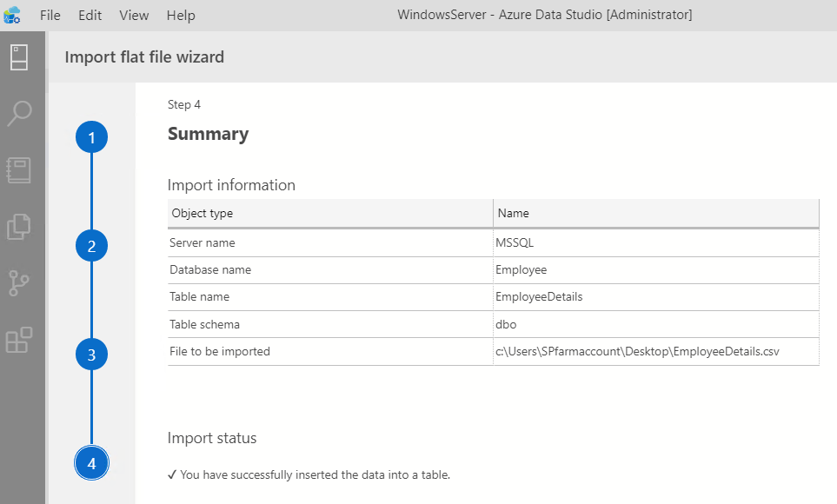Go to wizard step 2 circle
This screenshot has width=837, height=504.
(x=92, y=246)
